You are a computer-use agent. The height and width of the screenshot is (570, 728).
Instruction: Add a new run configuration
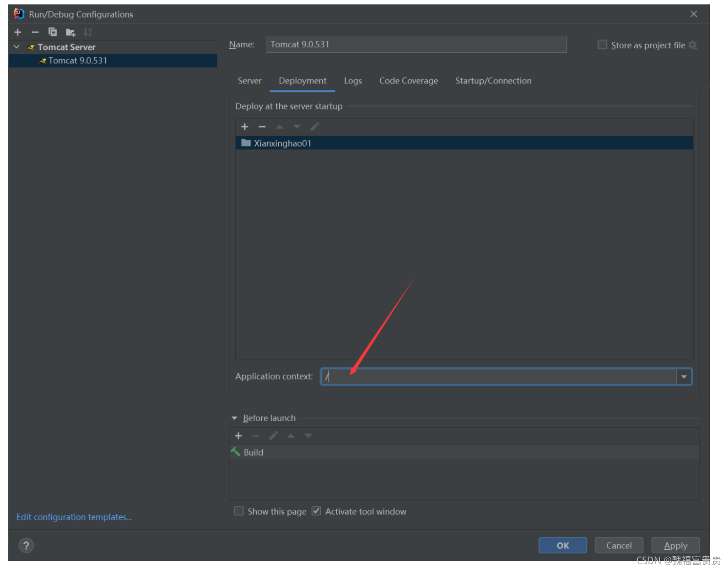coord(18,32)
